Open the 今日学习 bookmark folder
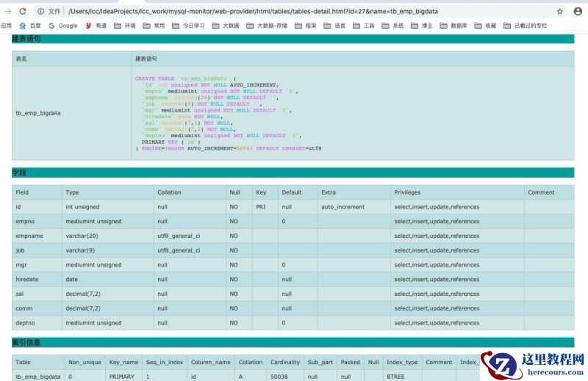The width and height of the screenshot is (588, 381). click(x=188, y=26)
